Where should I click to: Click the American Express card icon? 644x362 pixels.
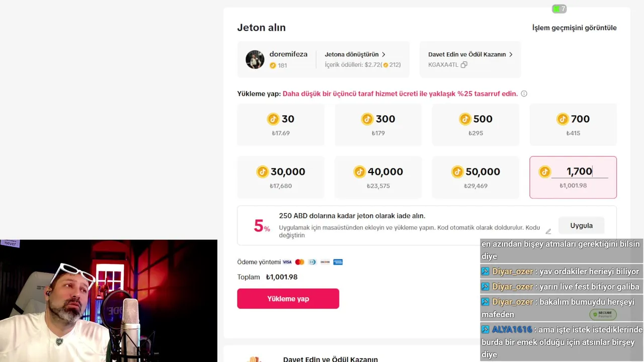pos(338,262)
